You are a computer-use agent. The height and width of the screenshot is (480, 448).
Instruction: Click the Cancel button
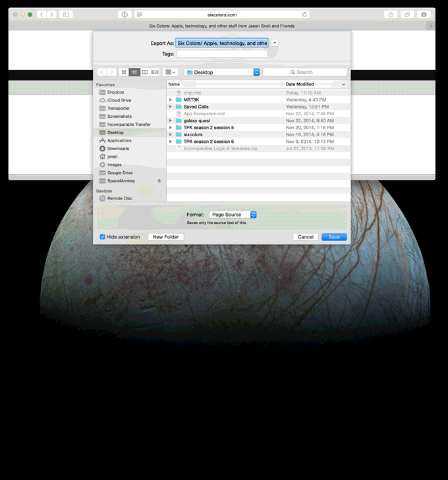tap(305, 237)
